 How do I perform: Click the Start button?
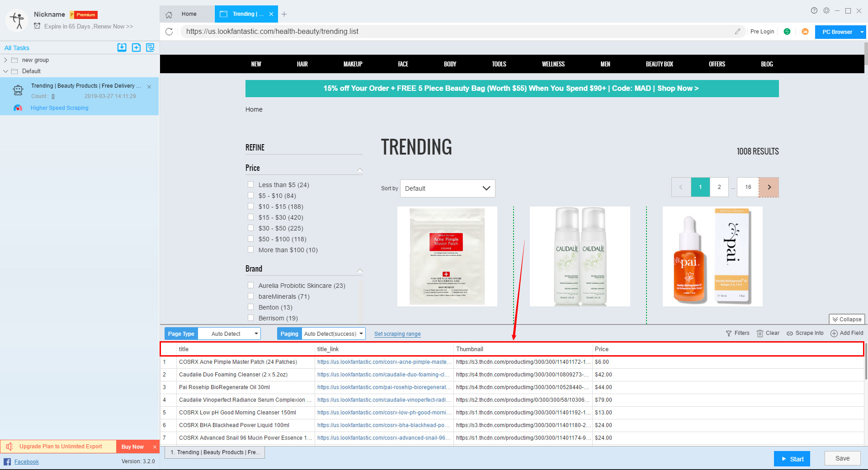(792, 459)
